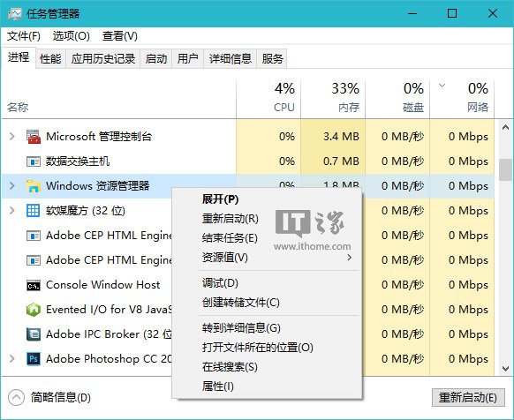Choose 调试(D) in the context menu

click(x=267, y=283)
